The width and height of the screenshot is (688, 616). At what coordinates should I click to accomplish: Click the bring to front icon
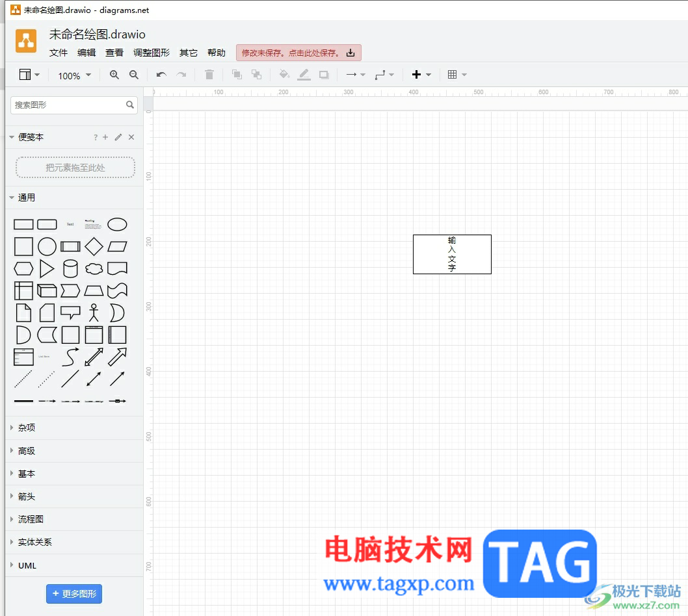[237, 75]
